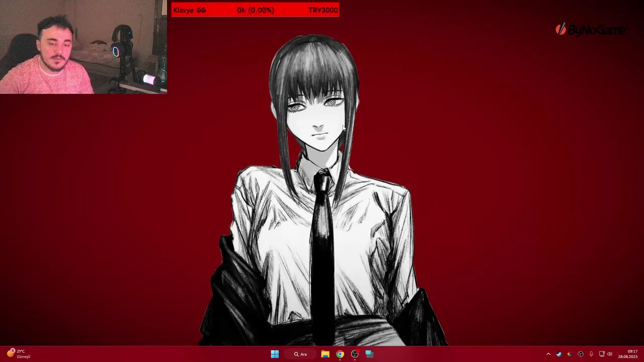
Task: Open File Explorer from the taskbar
Action: pos(325,354)
